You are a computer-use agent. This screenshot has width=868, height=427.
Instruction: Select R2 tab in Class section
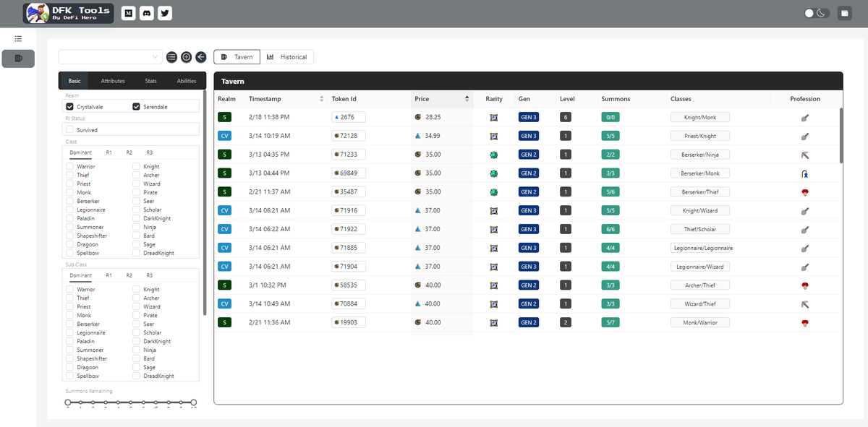click(x=129, y=152)
